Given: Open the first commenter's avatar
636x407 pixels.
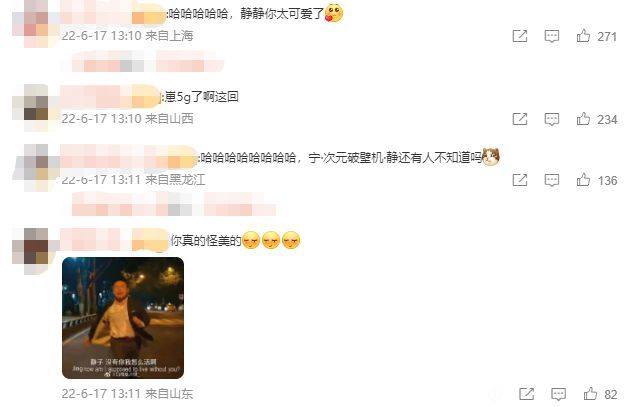Looking at the screenshot, I should click(36, 24).
